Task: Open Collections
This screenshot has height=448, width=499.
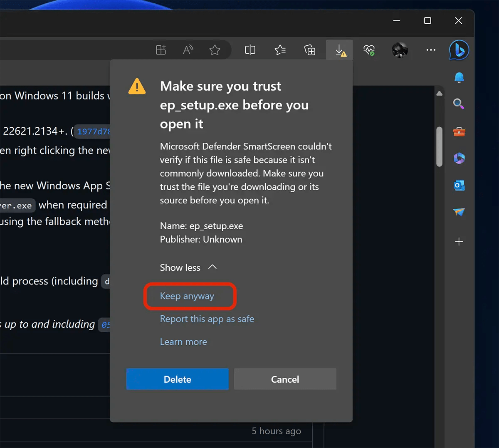Action: [309, 50]
